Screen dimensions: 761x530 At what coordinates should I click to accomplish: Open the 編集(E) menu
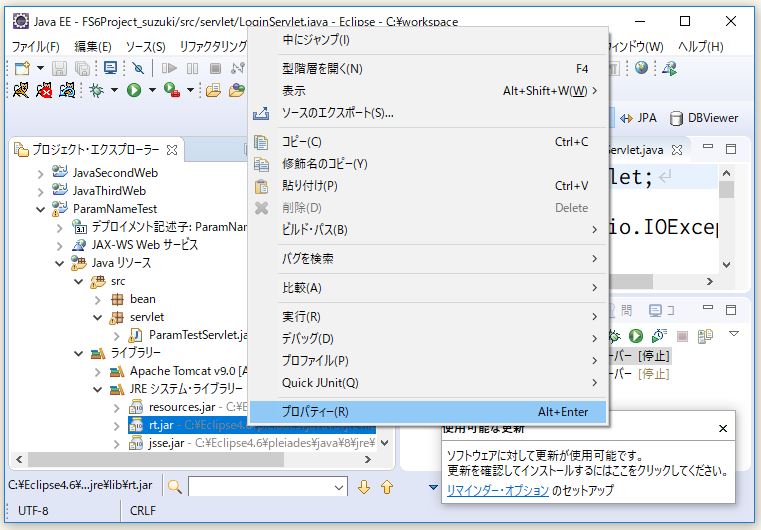coord(93,47)
